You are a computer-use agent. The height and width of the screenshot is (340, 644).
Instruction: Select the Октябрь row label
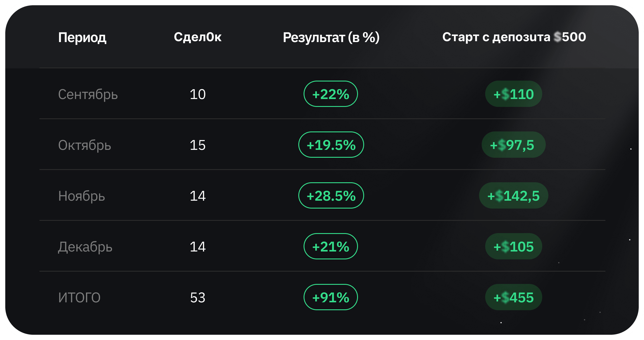click(x=85, y=145)
